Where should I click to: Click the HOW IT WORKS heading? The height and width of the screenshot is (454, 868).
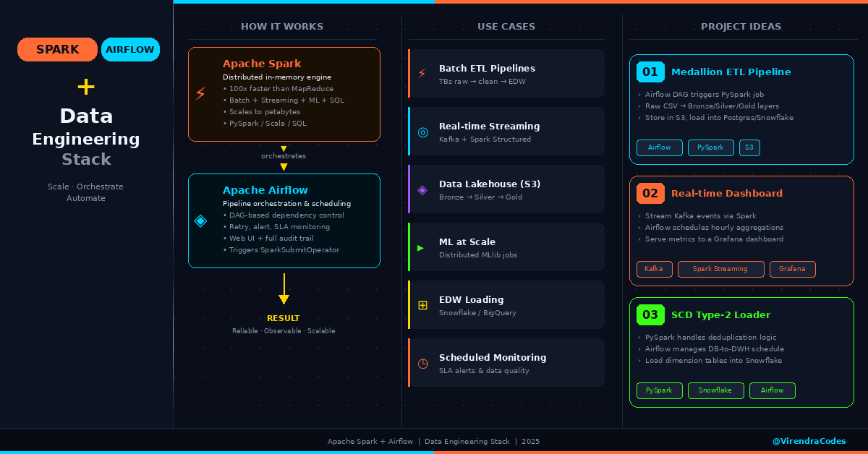282,27
